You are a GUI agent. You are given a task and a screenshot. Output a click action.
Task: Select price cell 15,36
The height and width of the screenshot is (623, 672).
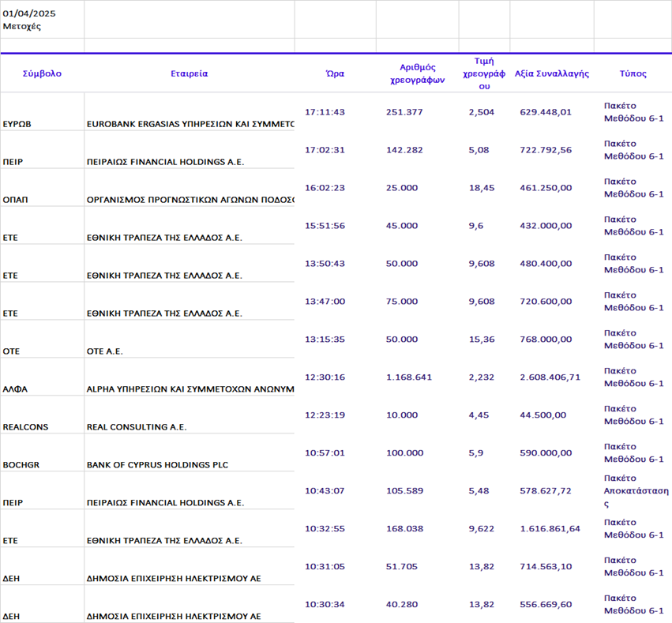[x=481, y=340]
